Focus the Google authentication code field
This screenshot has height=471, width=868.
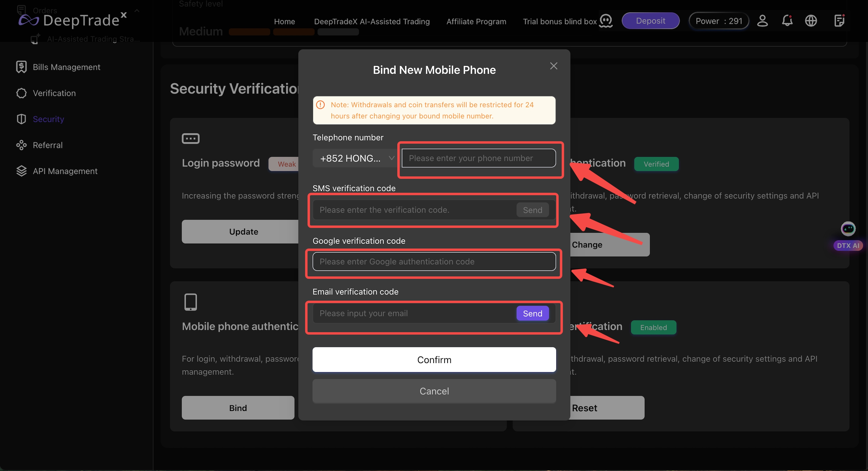point(434,262)
